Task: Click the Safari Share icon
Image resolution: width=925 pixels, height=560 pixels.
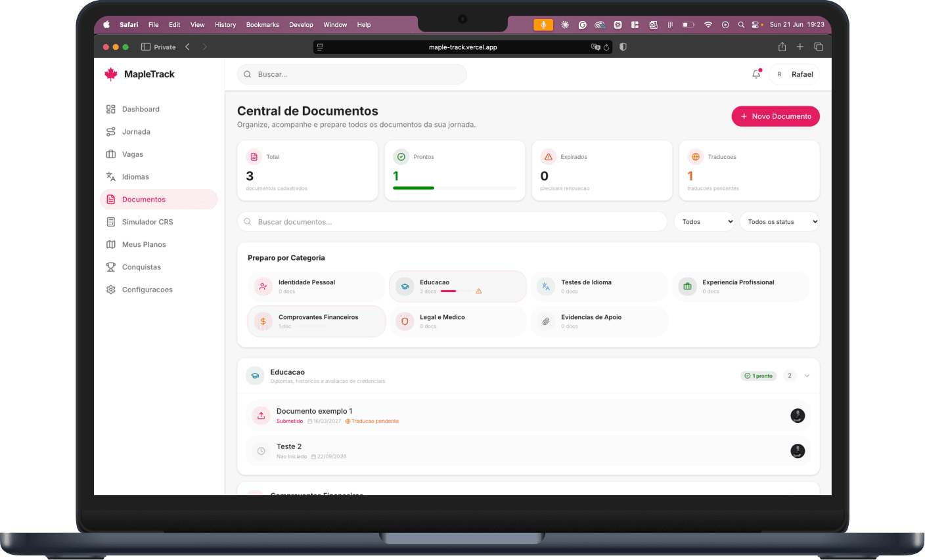Action: coord(782,47)
